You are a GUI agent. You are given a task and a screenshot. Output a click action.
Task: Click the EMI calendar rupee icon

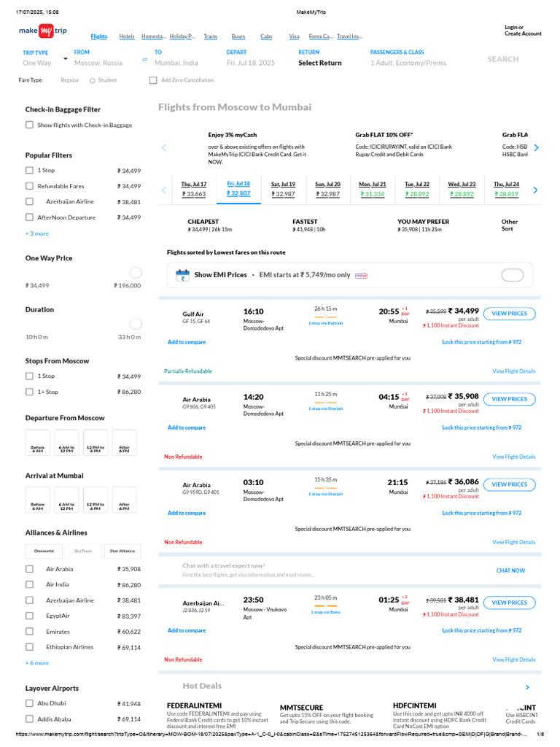182,275
